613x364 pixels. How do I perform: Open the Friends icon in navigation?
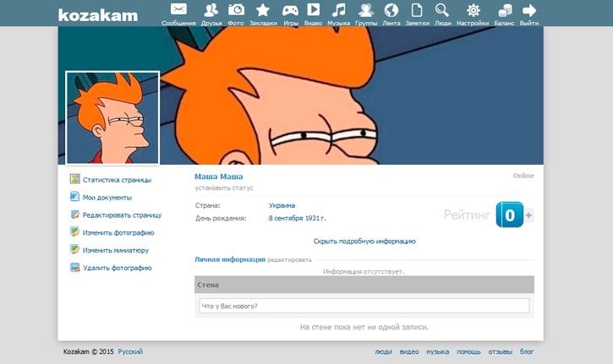click(211, 11)
